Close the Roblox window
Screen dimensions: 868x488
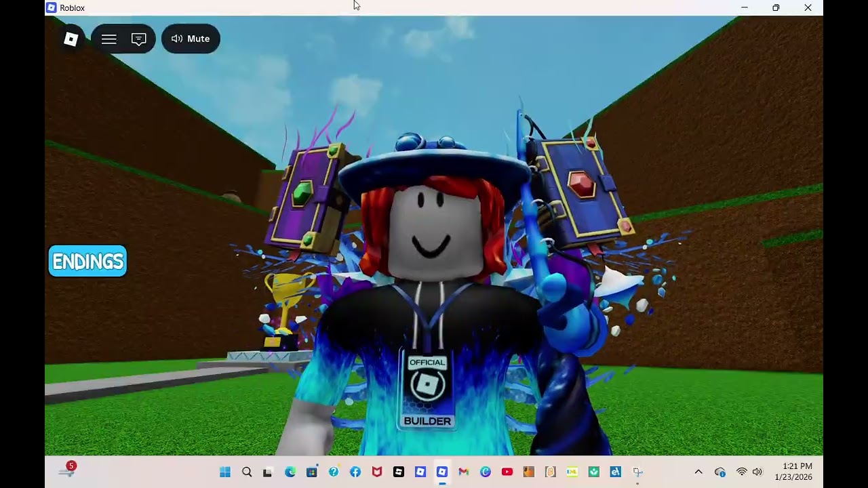[x=808, y=7]
